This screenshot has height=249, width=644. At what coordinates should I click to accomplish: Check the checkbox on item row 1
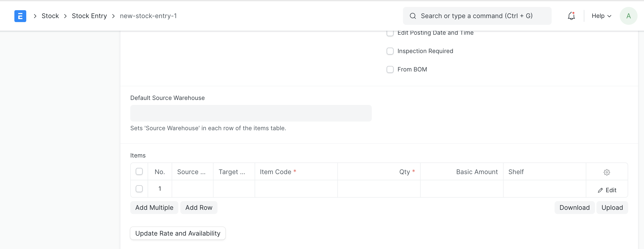click(139, 189)
